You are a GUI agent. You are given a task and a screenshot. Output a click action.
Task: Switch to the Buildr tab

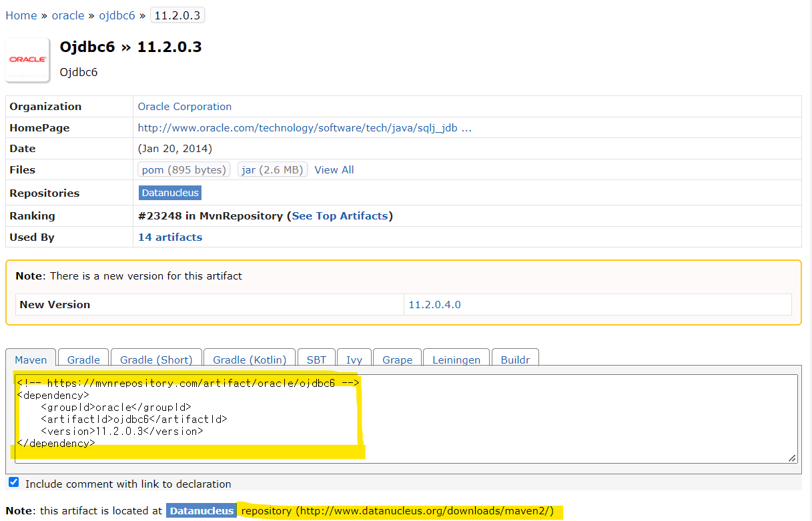tap(515, 360)
